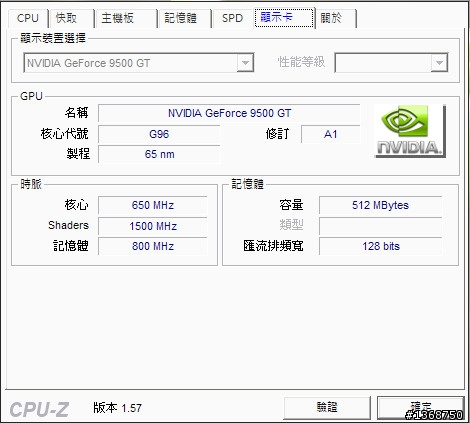Click the 性能等級 label

[x=301, y=62]
